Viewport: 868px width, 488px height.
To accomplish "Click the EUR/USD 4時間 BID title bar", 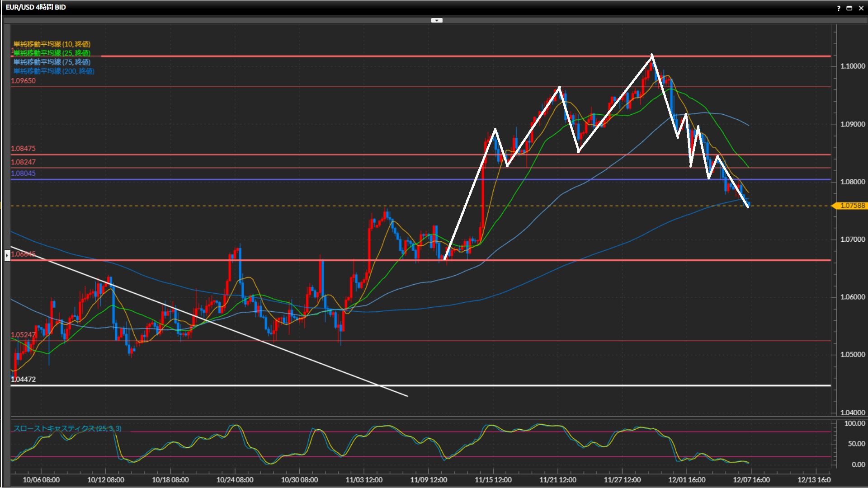I will coord(36,7).
